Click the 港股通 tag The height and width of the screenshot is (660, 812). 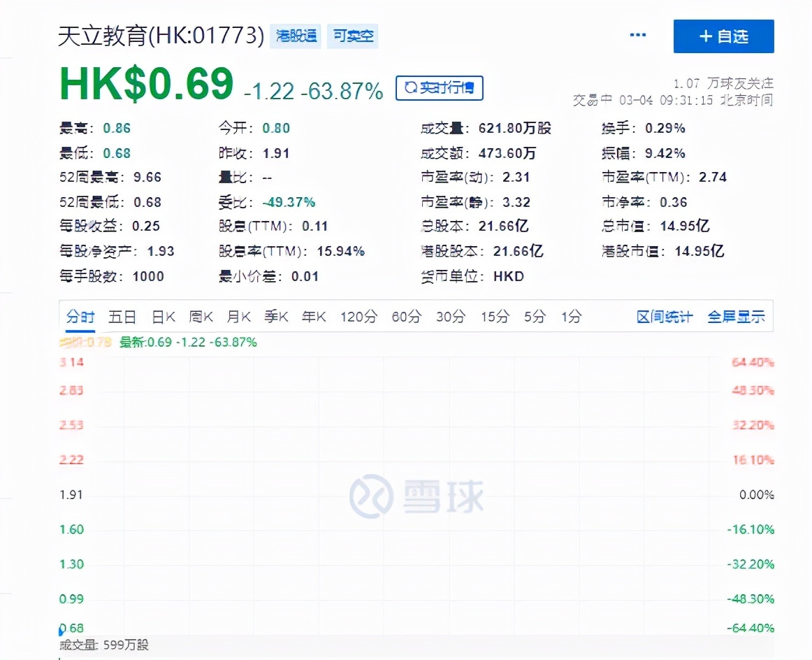pos(296,36)
